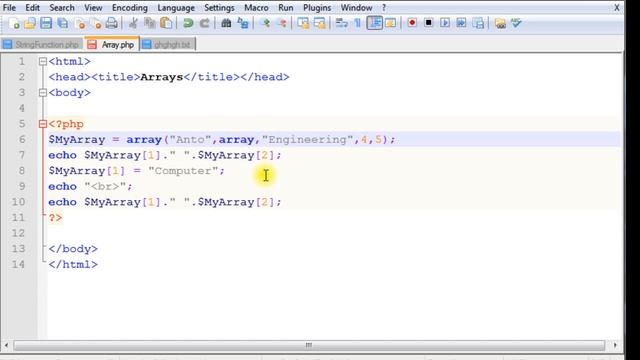
Task: Open the Encoding menu
Action: pyautogui.click(x=130, y=8)
